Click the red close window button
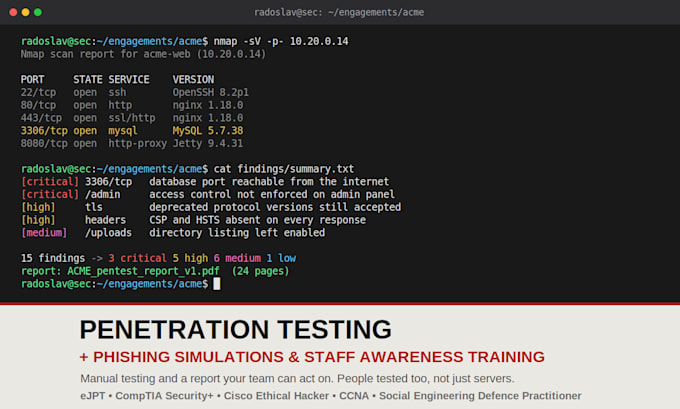The height and width of the screenshot is (409, 680). [x=13, y=12]
